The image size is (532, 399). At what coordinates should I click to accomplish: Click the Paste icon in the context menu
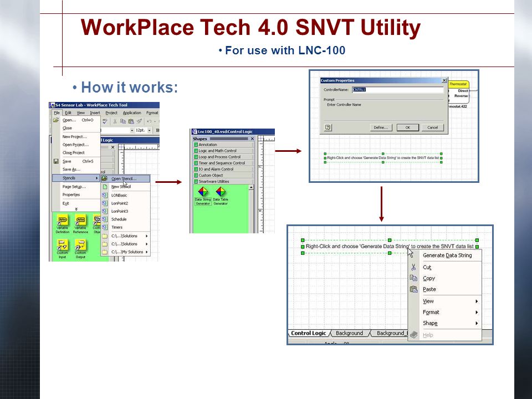(413, 289)
